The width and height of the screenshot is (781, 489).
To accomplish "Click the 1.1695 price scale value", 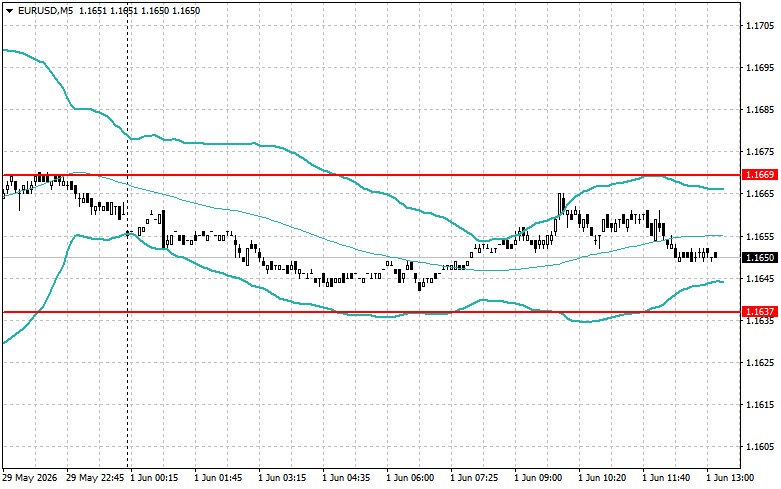I will 760,67.
